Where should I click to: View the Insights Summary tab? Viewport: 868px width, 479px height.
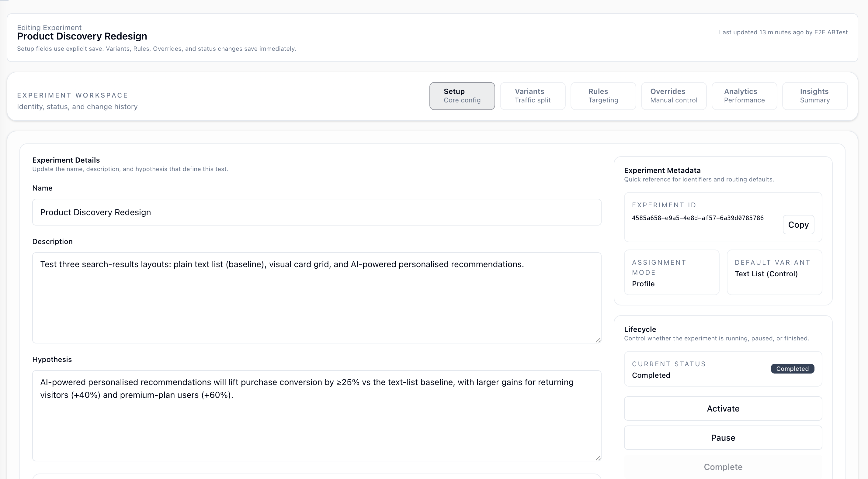(814, 96)
